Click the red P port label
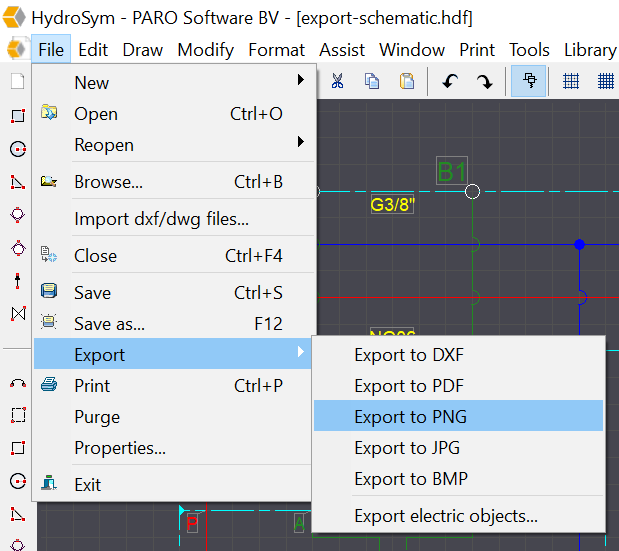The height and width of the screenshot is (551, 619). coord(192,523)
